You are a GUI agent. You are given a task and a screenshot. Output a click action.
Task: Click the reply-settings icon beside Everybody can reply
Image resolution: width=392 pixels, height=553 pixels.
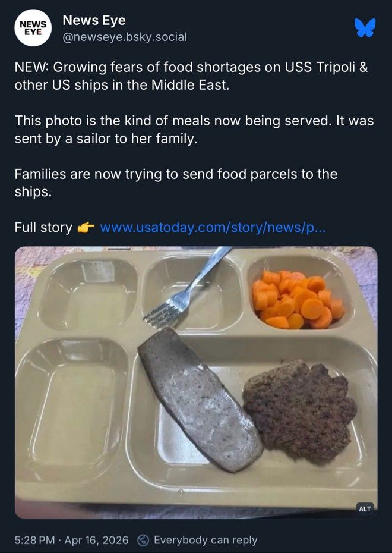click(x=144, y=540)
